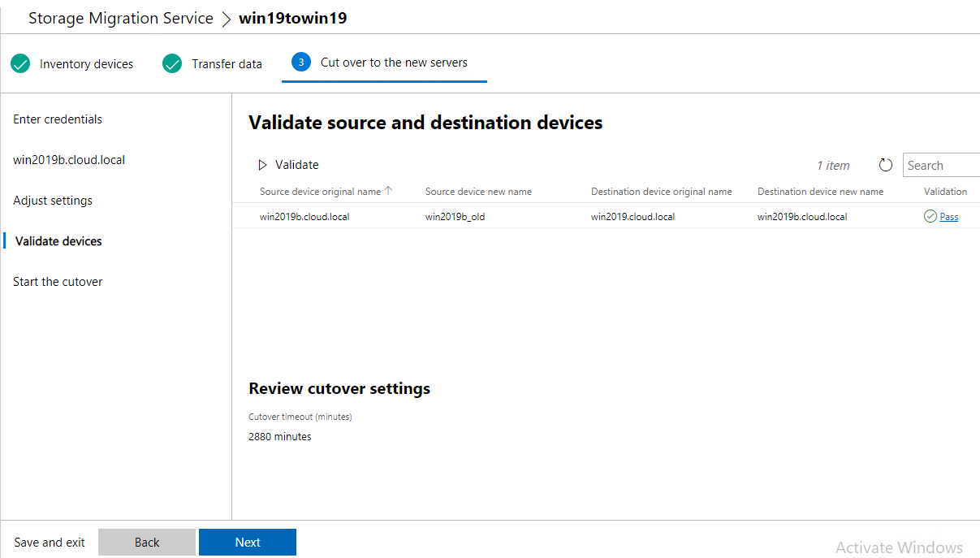The image size is (980, 558).
Task: Click the refresh circular arrow icon
Action: coord(886,165)
